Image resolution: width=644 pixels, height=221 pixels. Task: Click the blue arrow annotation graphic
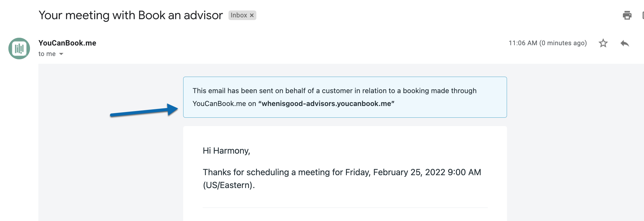coord(144,110)
